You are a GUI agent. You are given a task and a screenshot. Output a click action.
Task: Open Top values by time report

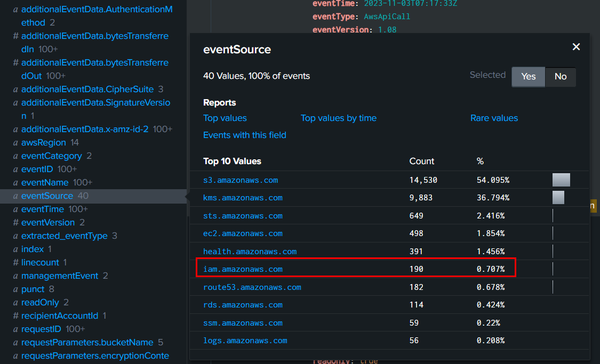[x=338, y=118]
